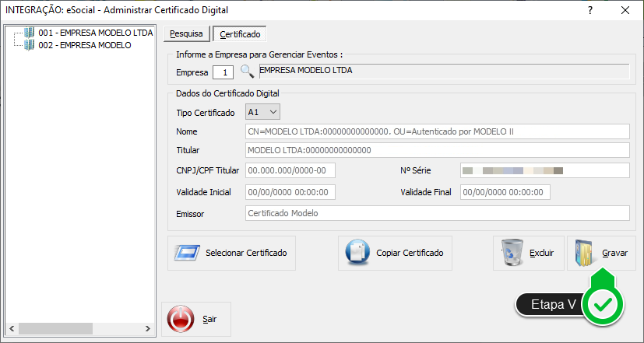The image size is (644, 343).
Task: Click the Copiar Certificado button
Action: point(395,253)
